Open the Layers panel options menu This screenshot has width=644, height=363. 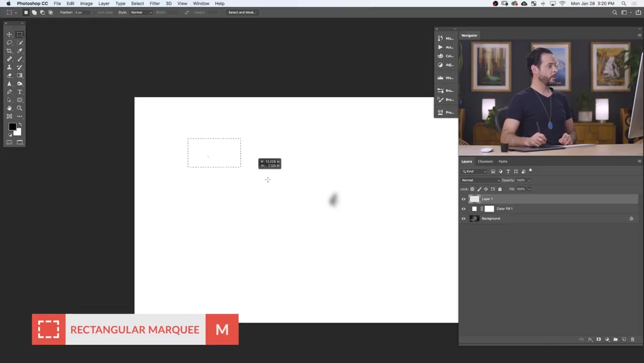click(639, 161)
